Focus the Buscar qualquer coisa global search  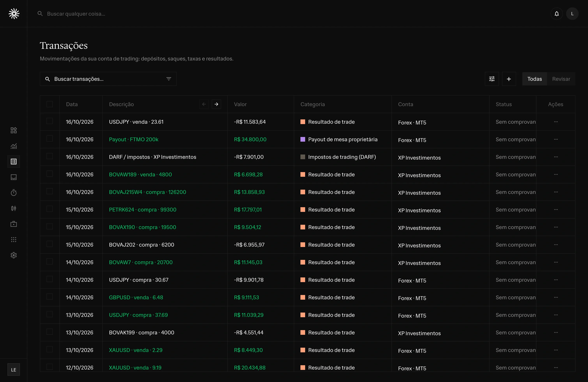(x=76, y=14)
